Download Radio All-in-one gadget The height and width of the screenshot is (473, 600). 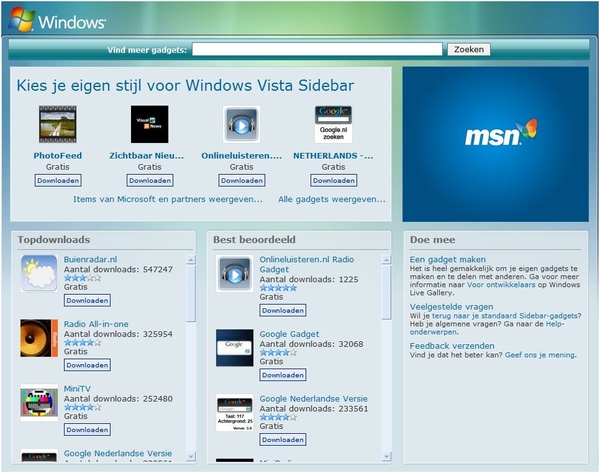coord(87,365)
